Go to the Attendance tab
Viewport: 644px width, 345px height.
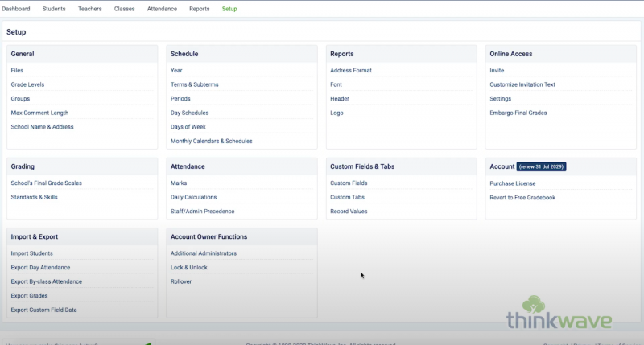[162, 9]
